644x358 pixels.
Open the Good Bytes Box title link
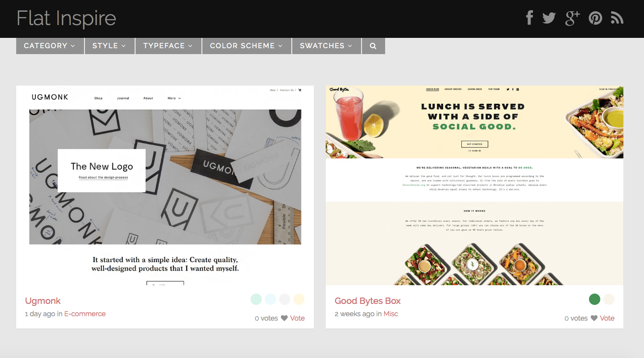tap(367, 301)
